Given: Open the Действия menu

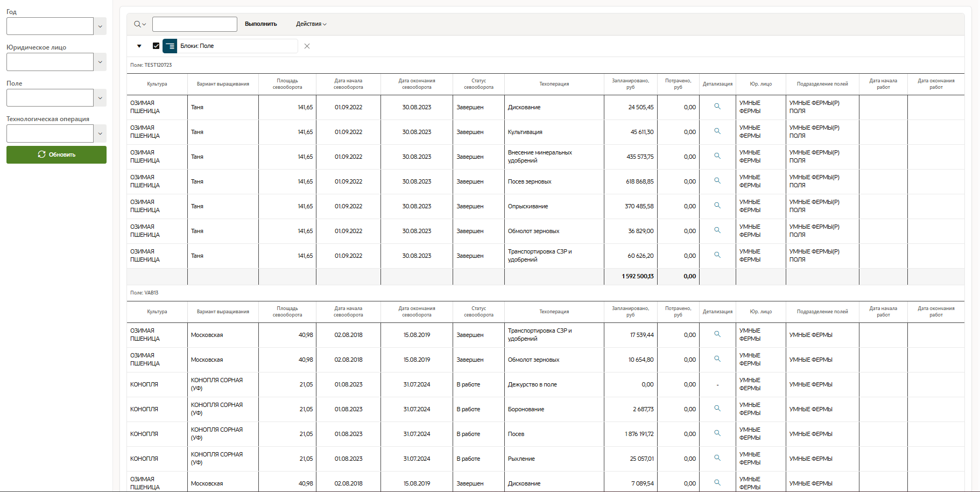Looking at the screenshot, I should (311, 24).
